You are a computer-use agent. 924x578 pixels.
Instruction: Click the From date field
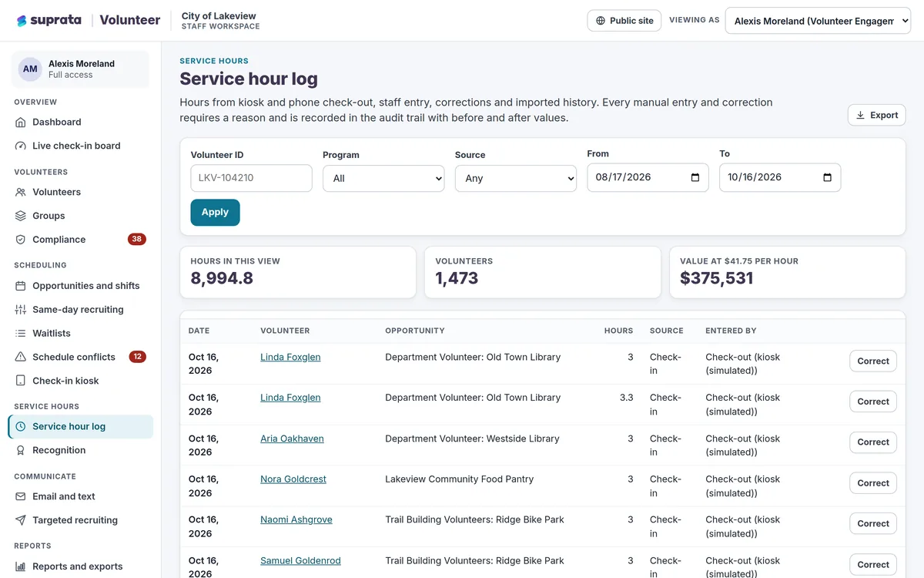click(x=648, y=177)
